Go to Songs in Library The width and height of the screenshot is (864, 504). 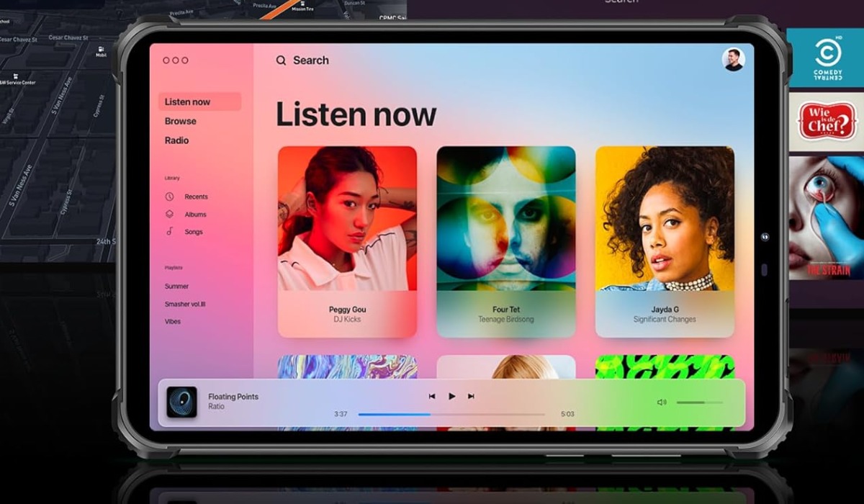[194, 232]
